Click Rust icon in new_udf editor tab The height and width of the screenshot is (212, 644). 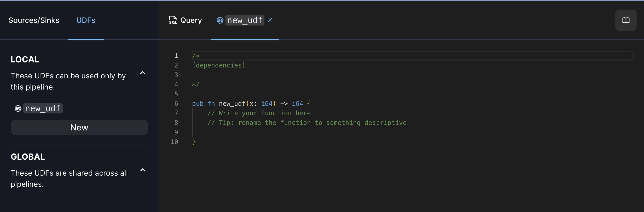click(x=220, y=20)
